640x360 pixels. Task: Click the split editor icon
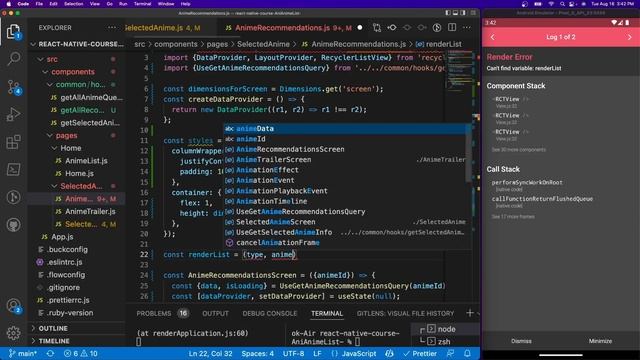pyautogui.click(x=452, y=28)
